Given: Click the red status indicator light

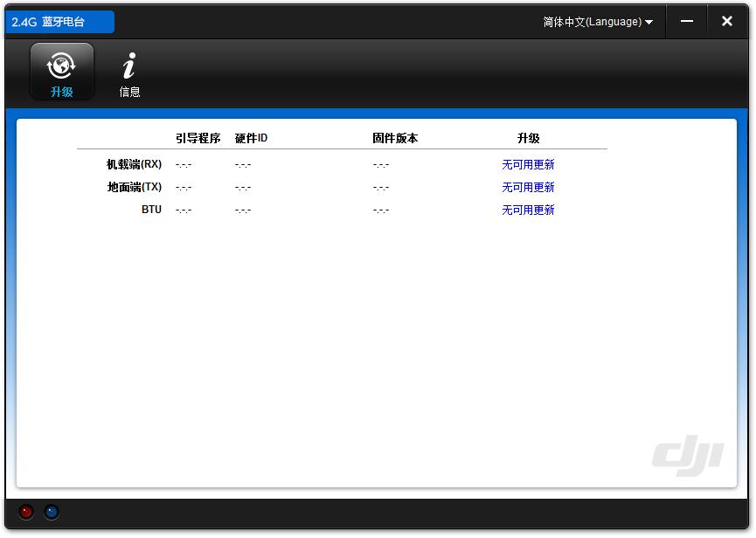Looking at the screenshot, I should tap(26, 512).
